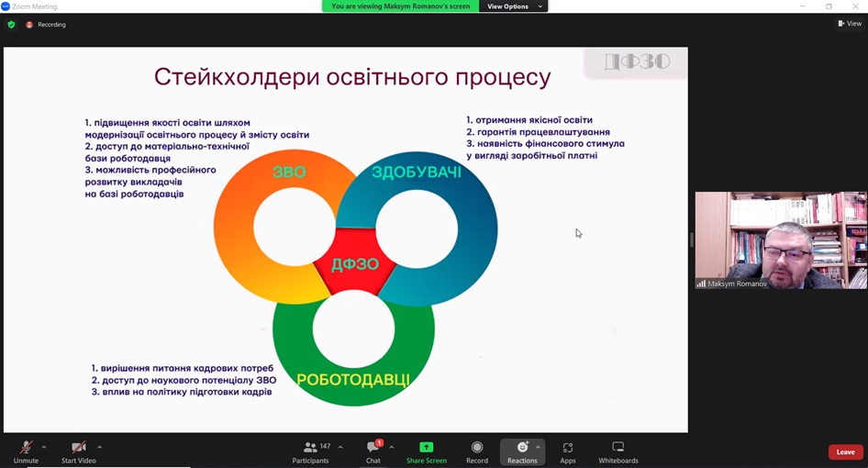The image size is (868, 468).
Task: Click the green encryption shield icon
Action: (x=11, y=25)
